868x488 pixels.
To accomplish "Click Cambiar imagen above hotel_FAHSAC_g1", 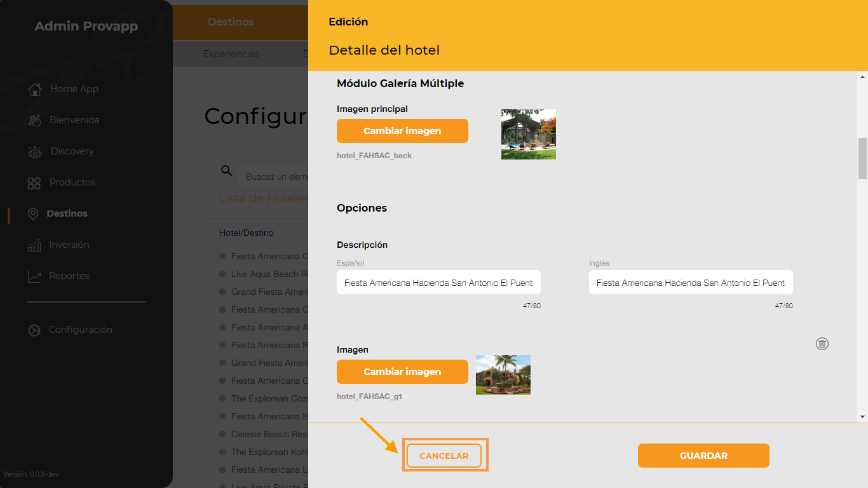I will click(x=402, y=372).
